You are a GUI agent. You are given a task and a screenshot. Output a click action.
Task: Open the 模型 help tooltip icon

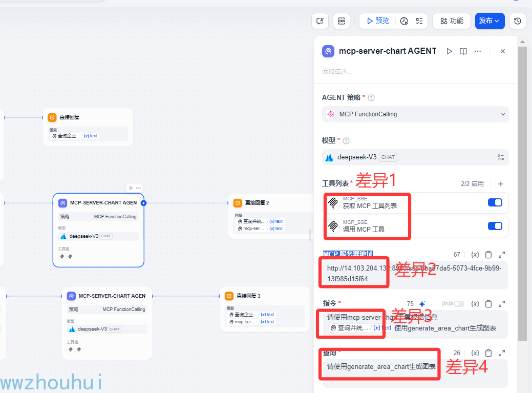[x=346, y=141]
